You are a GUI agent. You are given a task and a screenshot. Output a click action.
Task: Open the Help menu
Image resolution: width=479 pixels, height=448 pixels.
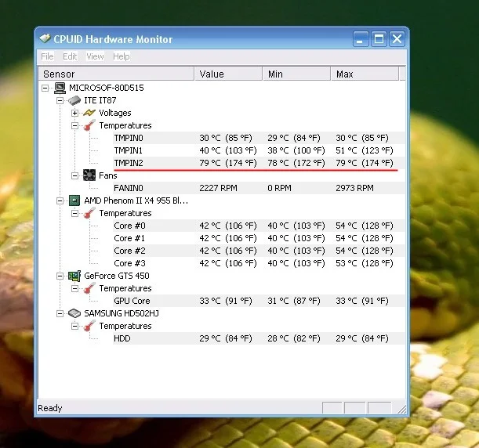[122, 56]
